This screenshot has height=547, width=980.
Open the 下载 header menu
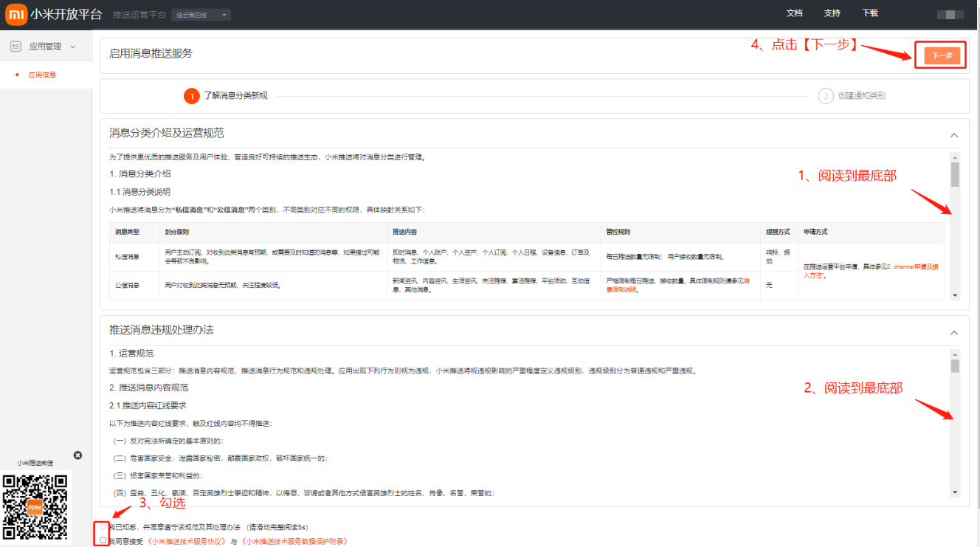click(870, 13)
